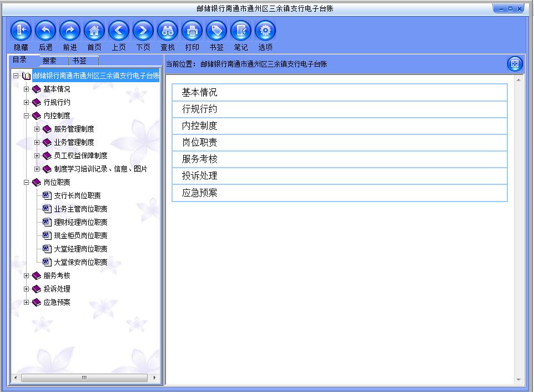Screen dimensions: 534x392
Task: Expand the 服务考核 tree node
Action: [26, 276]
